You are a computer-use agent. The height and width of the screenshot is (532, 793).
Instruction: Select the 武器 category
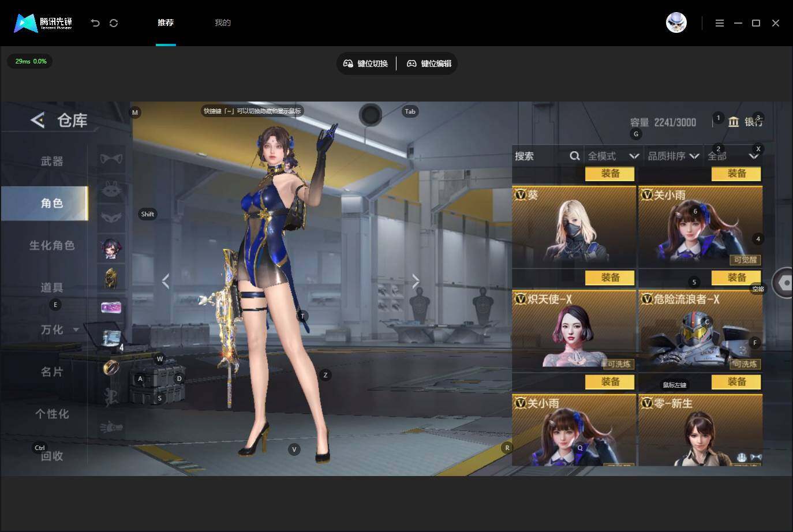(52, 161)
